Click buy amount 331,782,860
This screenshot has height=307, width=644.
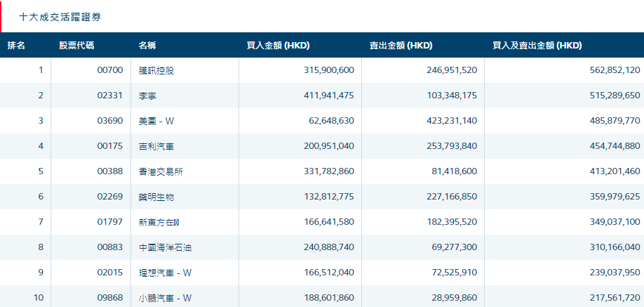point(329,171)
